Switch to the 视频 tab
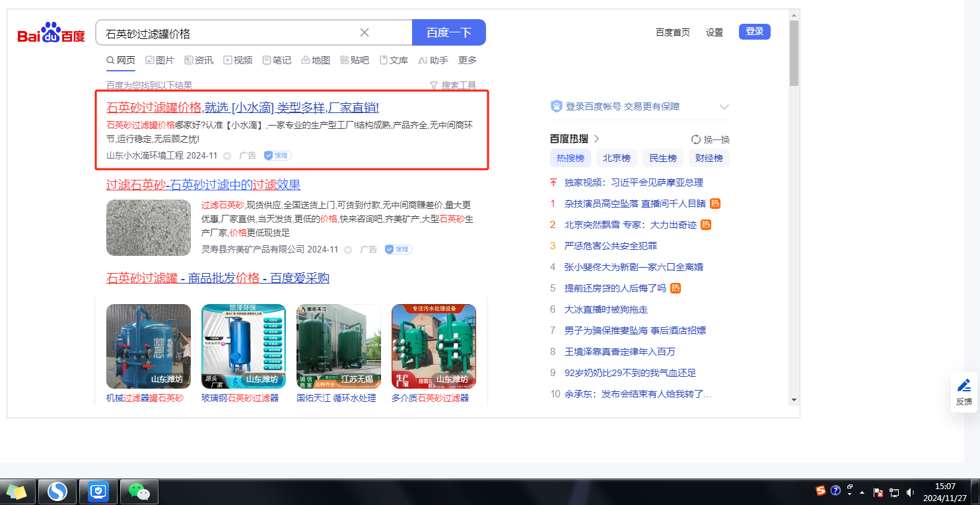The image size is (980, 505). tap(238, 60)
